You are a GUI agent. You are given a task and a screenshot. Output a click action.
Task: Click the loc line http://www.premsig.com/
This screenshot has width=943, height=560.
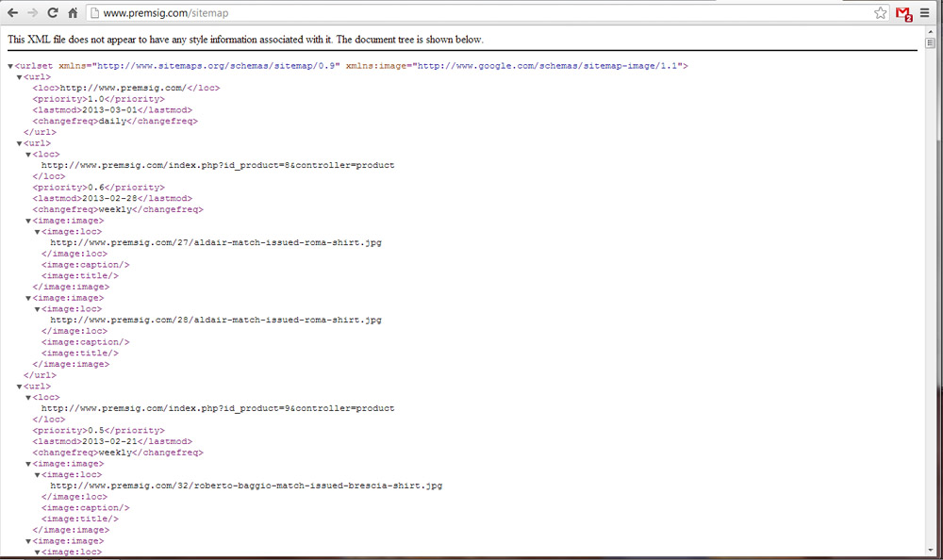point(126,88)
